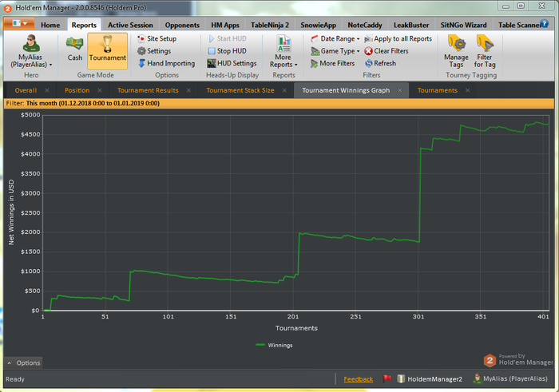The width and height of the screenshot is (559, 392).
Task: Open the TableNinja 2 tab
Action: coord(270,25)
